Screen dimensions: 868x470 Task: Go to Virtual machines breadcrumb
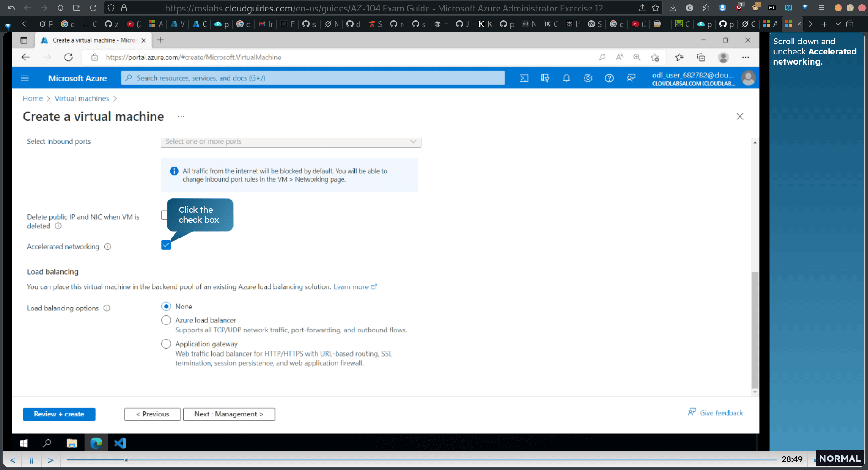tap(82, 98)
